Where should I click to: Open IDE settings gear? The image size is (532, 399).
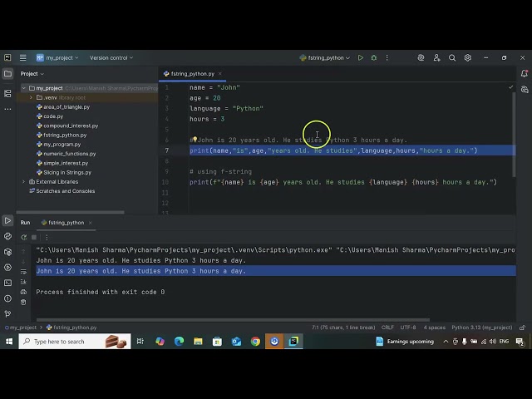click(x=468, y=57)
